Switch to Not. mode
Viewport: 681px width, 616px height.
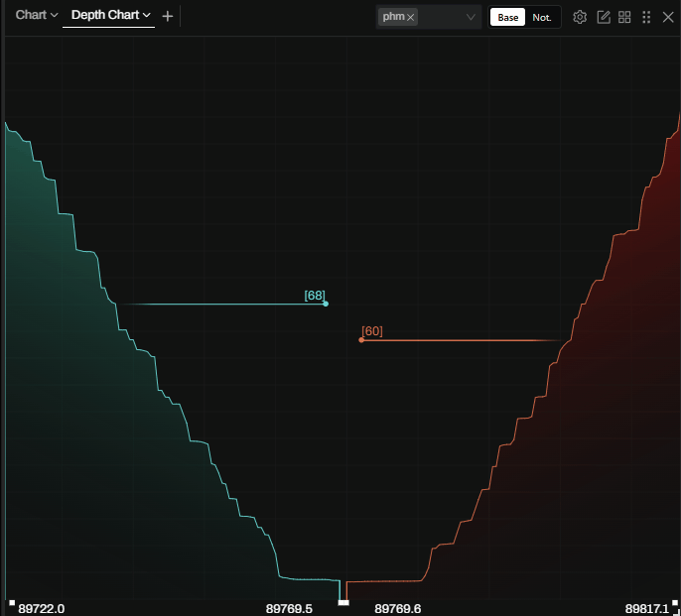[542, 18]
